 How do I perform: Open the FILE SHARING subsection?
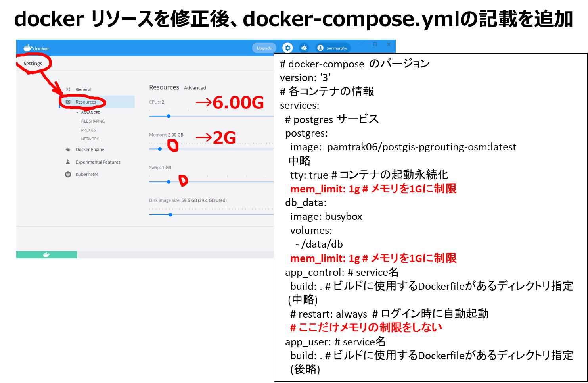pyautogui.click(x=93, y=121)
